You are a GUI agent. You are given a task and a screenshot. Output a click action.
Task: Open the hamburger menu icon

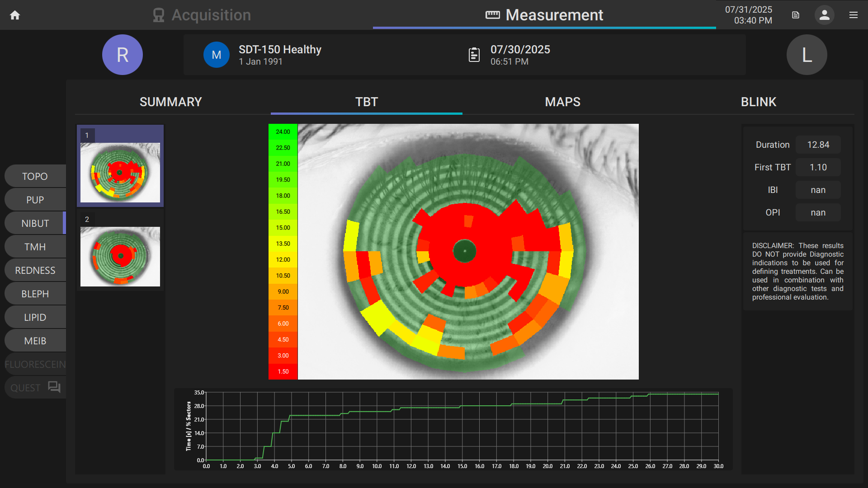point(853,15)
